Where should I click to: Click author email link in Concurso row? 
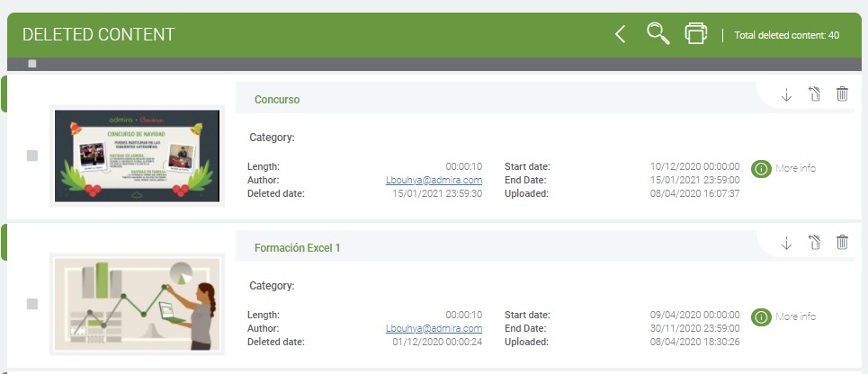(x=434, y=180)
